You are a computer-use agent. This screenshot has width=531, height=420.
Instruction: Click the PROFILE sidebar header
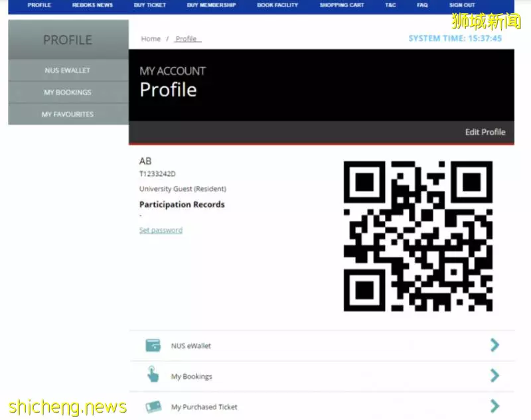(68, 40)
